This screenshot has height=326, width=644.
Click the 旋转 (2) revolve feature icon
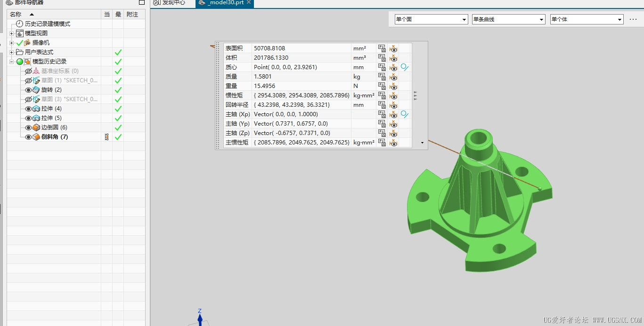(x=36, y=90)
